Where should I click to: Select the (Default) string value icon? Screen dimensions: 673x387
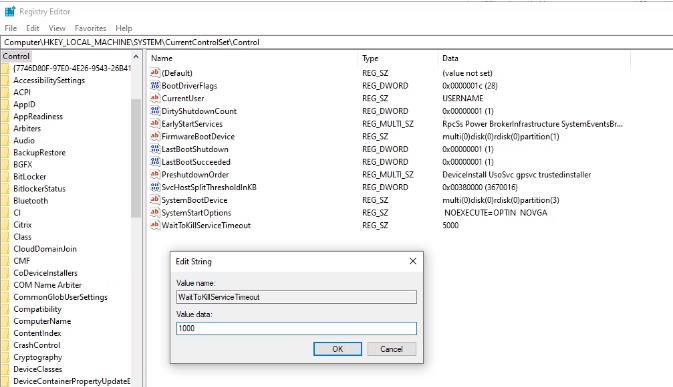click(155, 73)
